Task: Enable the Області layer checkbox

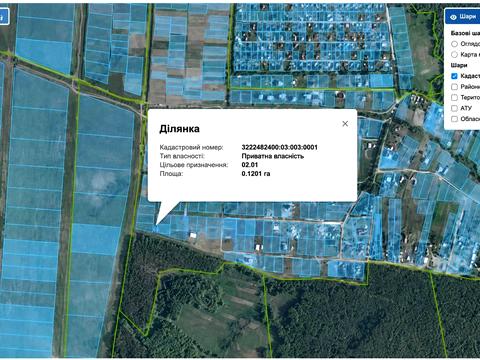Action: pos(454,119)
